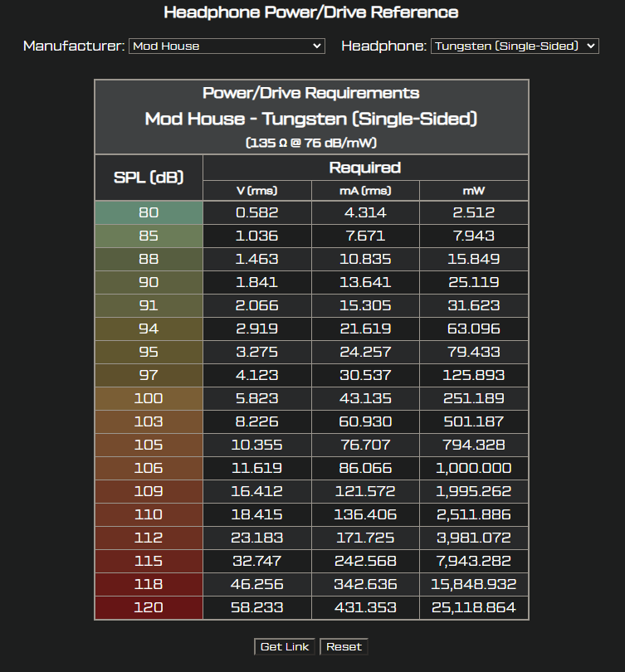Click the V (rms) column header
Image resolution: width=625 pixels, height=672 pixels.
click(x=257, y=190)
